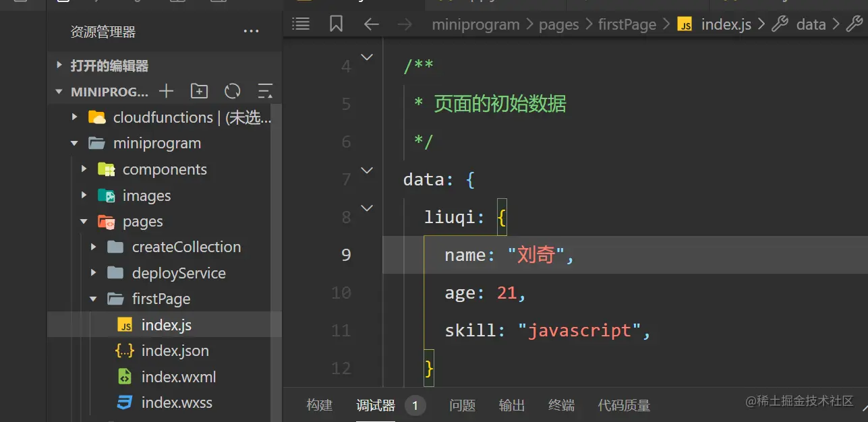The height and width of the screenshot is (422, 868).
Task: Place cursor on the "刘奇" string
Action: tap(536, 255)
